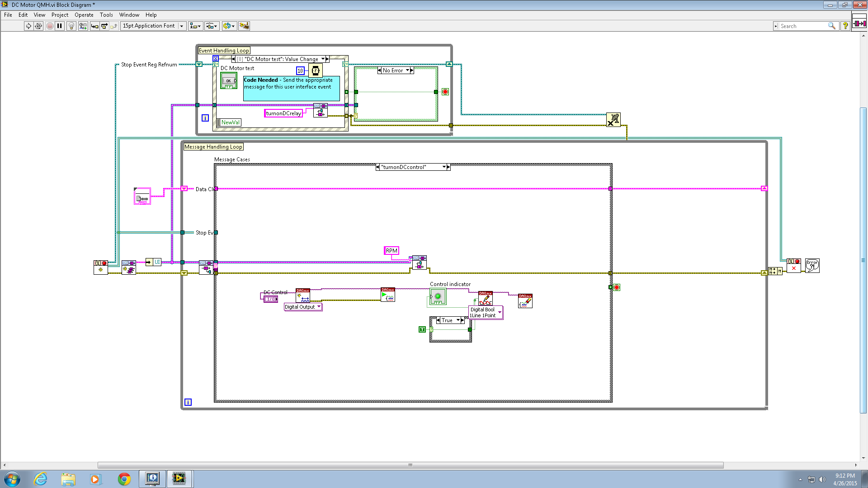Click Abort Execution button

click(50, 26)
